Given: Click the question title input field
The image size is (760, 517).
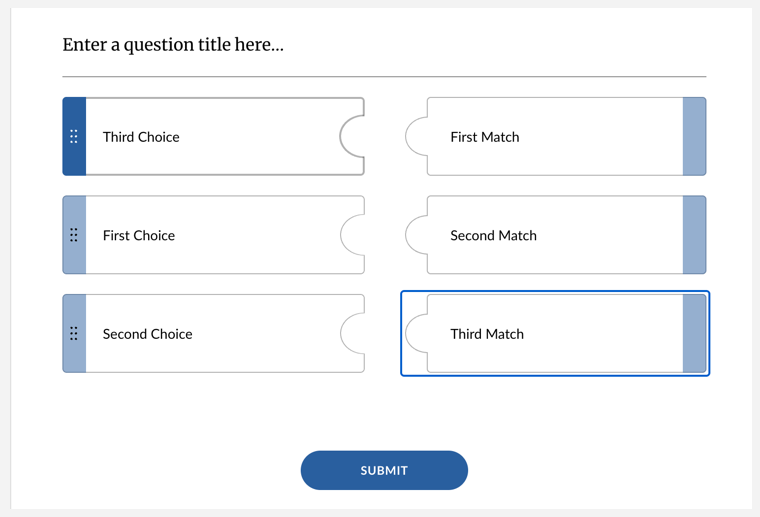Looking at the screenshot, I should point(383,45).
